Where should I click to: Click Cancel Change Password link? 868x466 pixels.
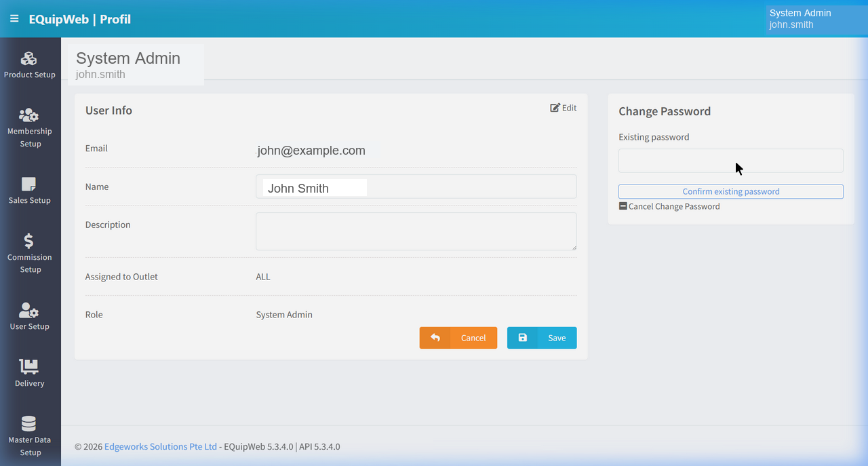point(674,206)
